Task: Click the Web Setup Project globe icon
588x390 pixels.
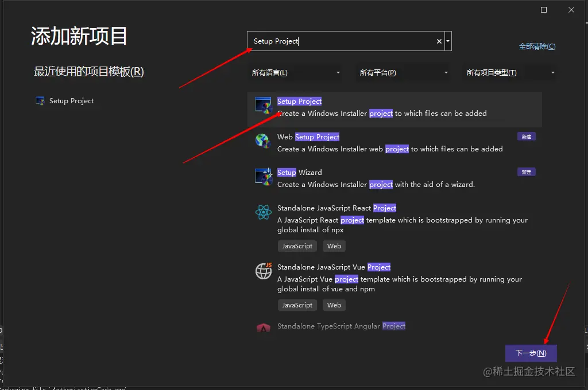Action: pos(263,142)
